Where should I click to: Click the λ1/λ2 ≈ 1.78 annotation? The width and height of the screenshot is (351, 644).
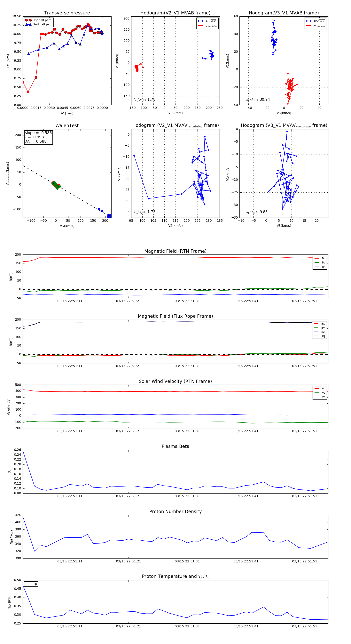pos(145,100)
